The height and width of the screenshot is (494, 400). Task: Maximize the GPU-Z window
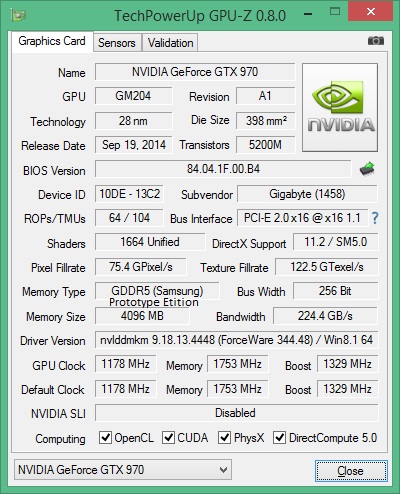[335, 12]
